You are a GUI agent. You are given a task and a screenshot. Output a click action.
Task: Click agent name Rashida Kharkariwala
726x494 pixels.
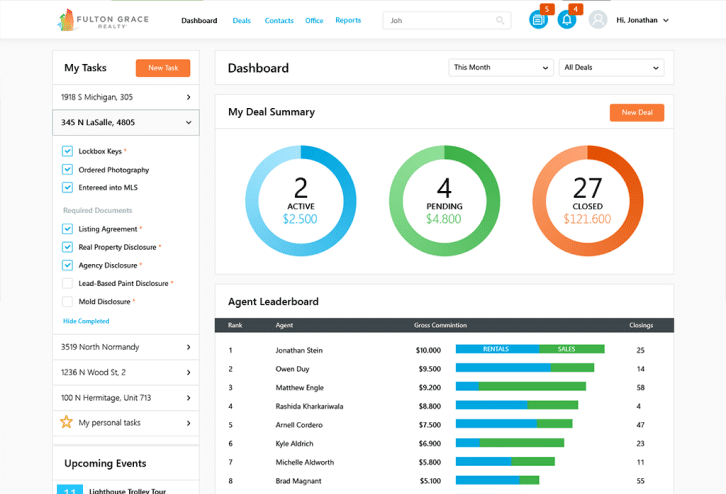309,406
